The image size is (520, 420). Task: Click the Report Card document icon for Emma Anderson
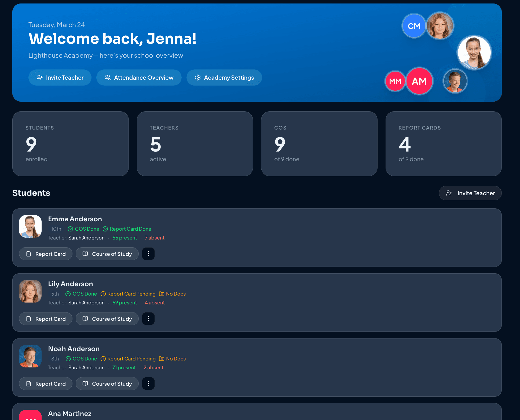point(29,254)
